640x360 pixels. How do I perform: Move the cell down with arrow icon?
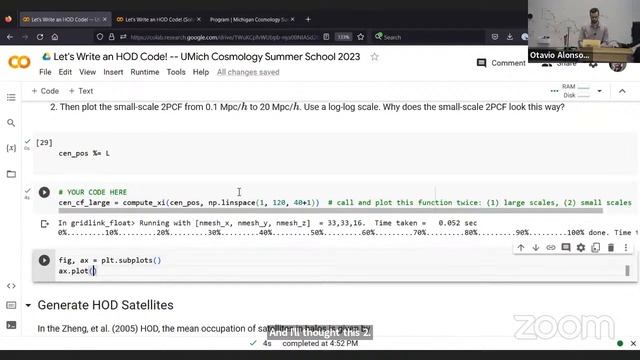click(x=536, y=247)
